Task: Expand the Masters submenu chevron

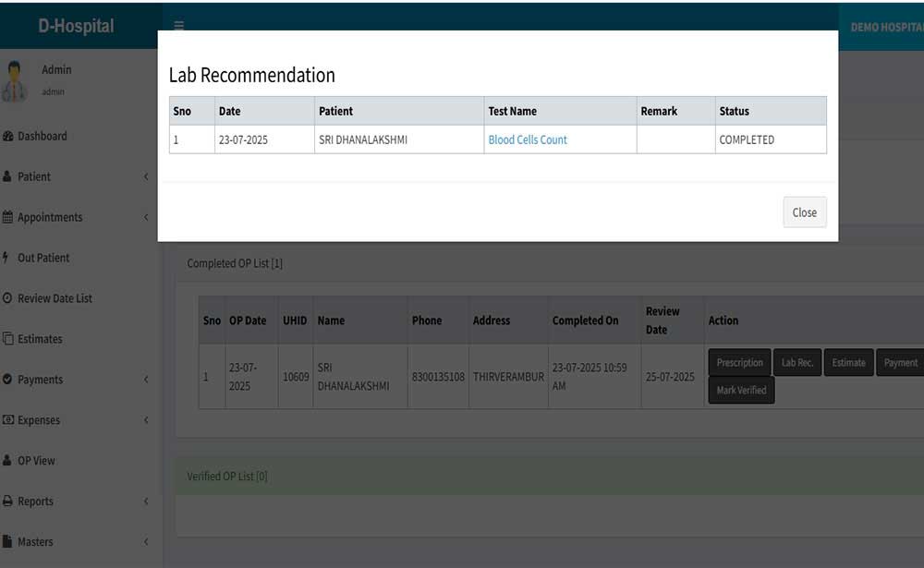Action: point(146,542)
